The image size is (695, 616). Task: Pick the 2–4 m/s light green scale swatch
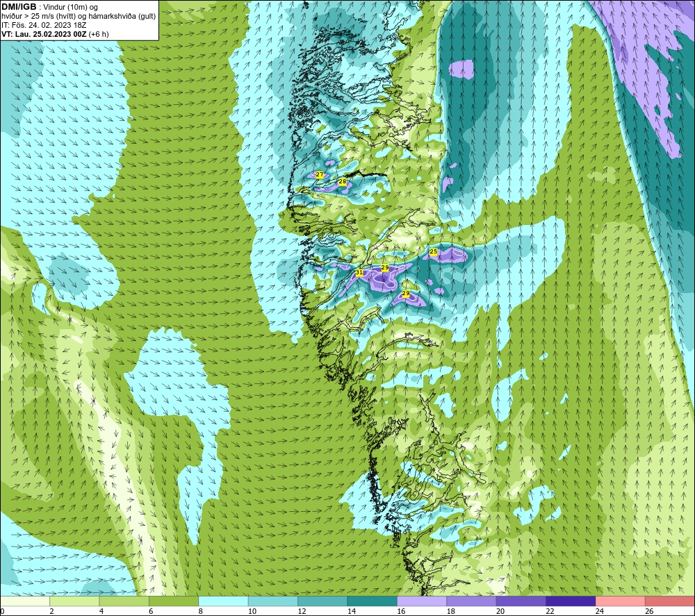point(74,601)
